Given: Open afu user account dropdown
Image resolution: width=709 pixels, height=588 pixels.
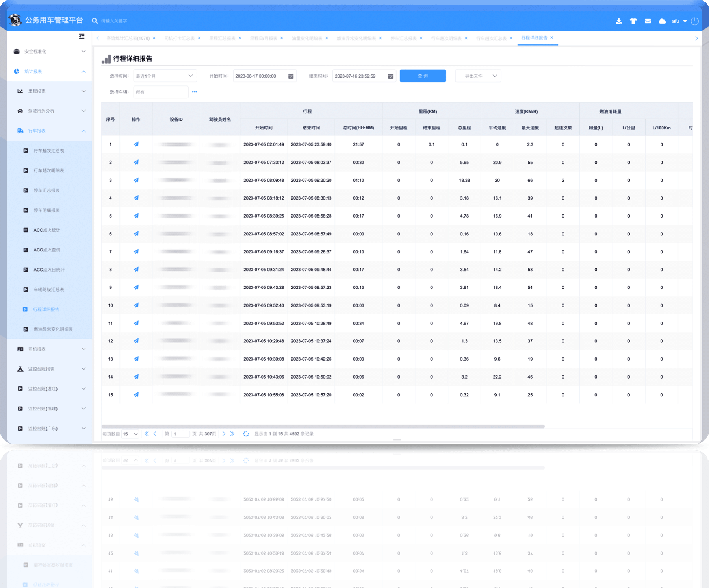Looking at the screenshot, I should tap(679, 21).
